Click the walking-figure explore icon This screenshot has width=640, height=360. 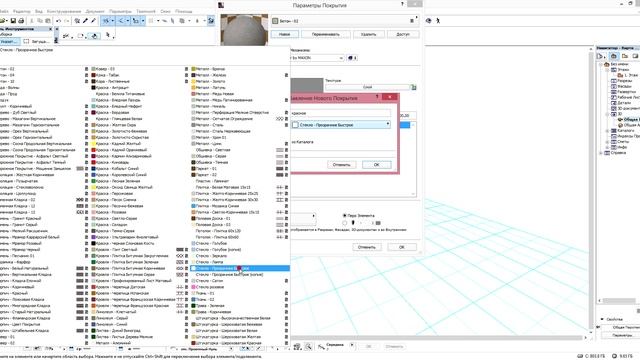[438, 21]
